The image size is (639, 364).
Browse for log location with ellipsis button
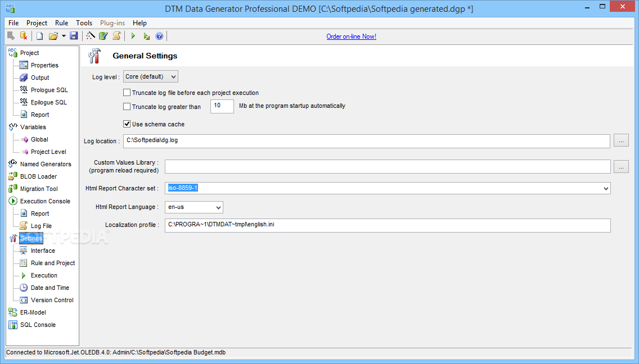(x=621, y=140)
